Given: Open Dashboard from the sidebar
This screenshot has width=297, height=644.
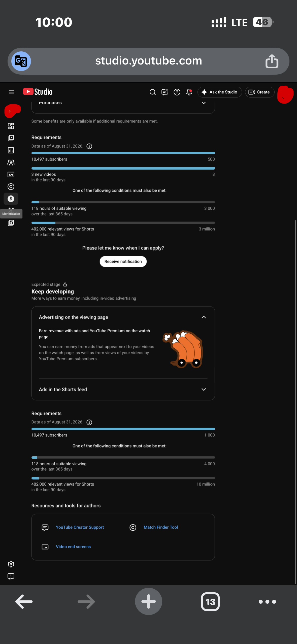Looking at the screenshot, I should tap(11, 126).
